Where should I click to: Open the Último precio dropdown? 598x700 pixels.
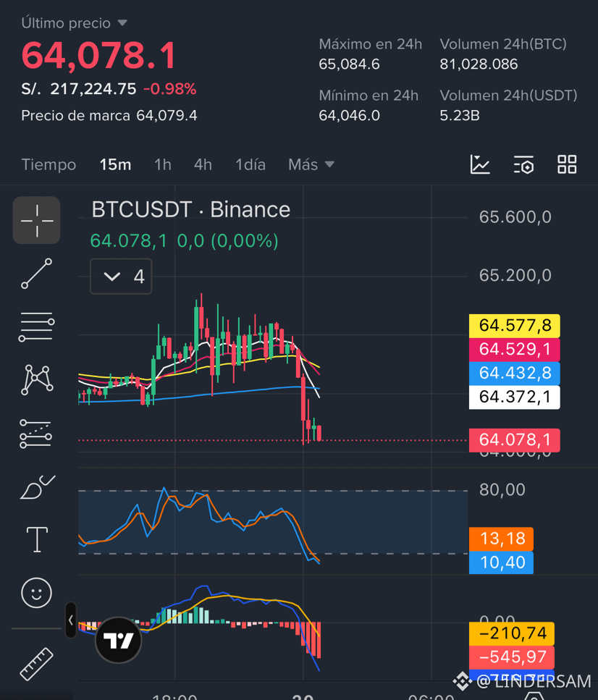(x=74, y=22)
